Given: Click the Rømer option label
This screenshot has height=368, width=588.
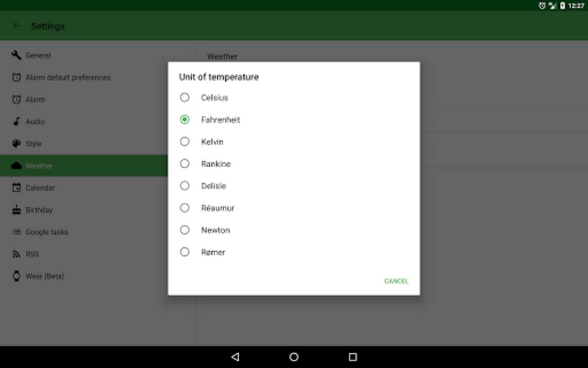Looking at the screenshot, I should (x=213, y=252).
